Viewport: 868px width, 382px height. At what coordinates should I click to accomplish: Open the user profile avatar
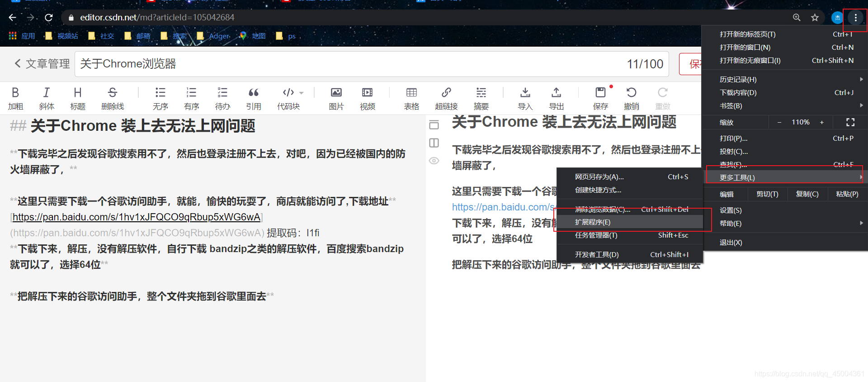pos(837,18)
